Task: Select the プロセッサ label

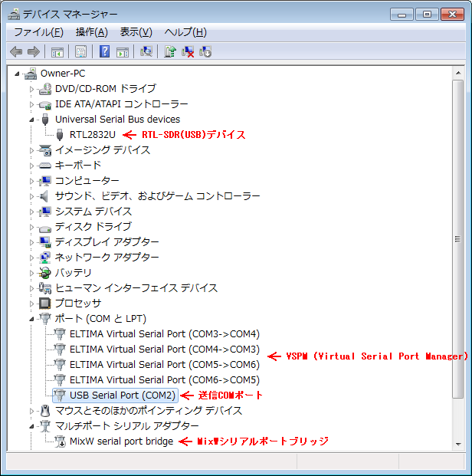Action: [78, 303]
